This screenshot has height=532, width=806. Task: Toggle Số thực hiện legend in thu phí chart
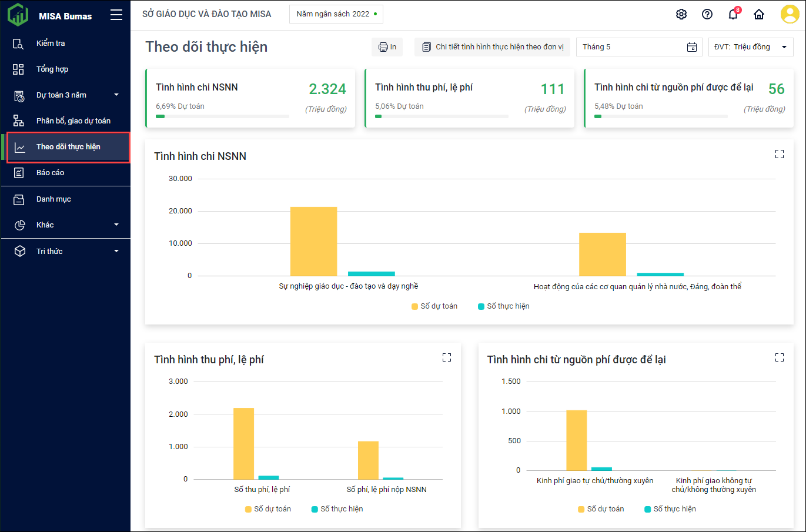tap(337, 509)
